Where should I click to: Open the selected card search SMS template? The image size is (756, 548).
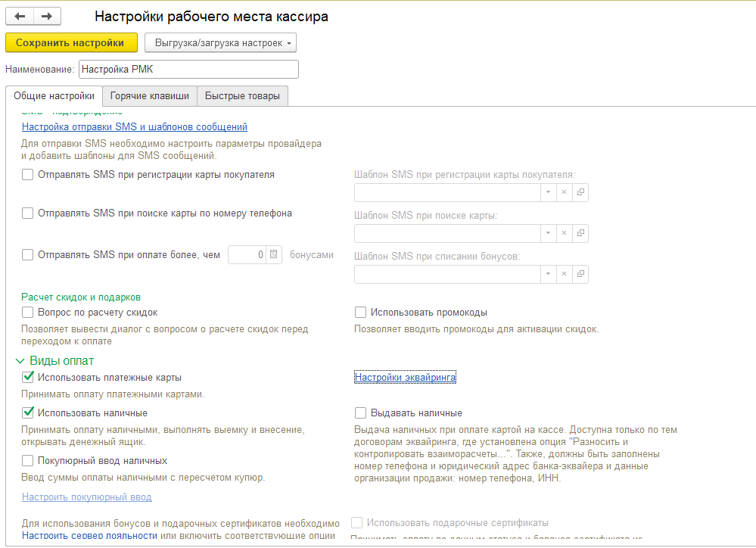point(580,233)
